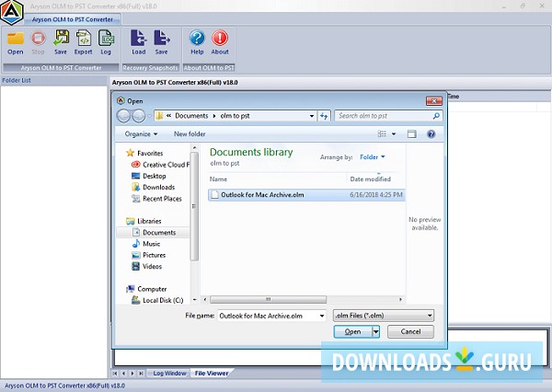Image resolution: width=552 pixels, height=392 pixels.
Task: Click Save in Recovery Snapshots group
Action: click(162, 38)
